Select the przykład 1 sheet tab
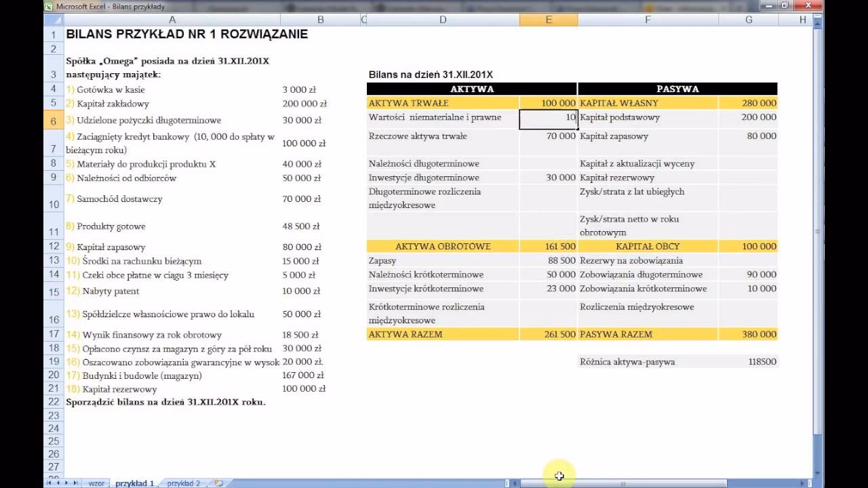The width and height of the screenshot is (868, 488). coord(134,482)
